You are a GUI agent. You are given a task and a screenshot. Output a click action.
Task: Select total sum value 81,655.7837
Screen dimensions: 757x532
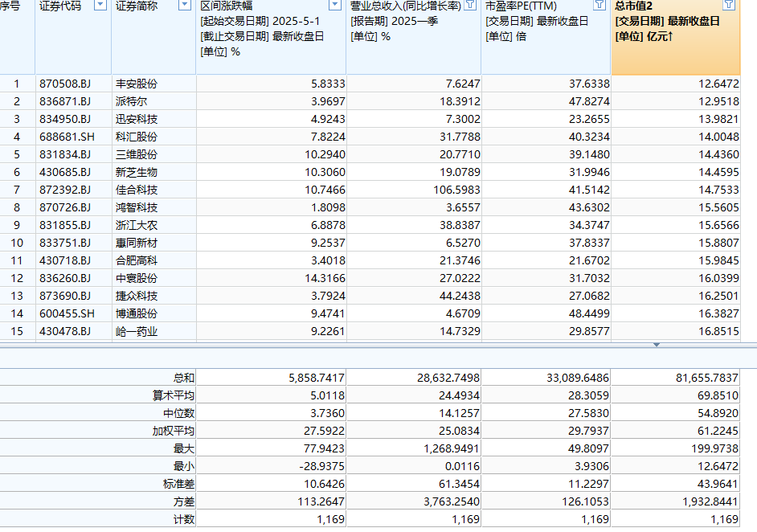click(x=707, y=378)
